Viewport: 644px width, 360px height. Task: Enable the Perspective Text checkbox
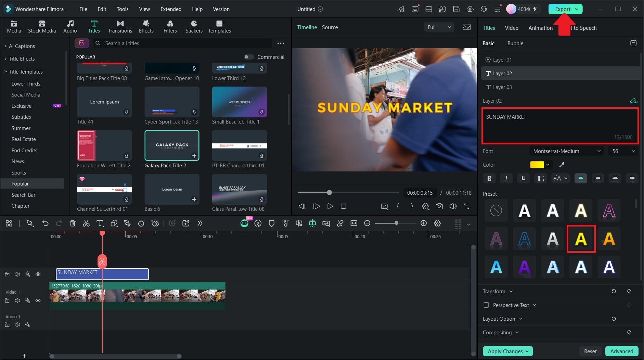coord(486,305)
